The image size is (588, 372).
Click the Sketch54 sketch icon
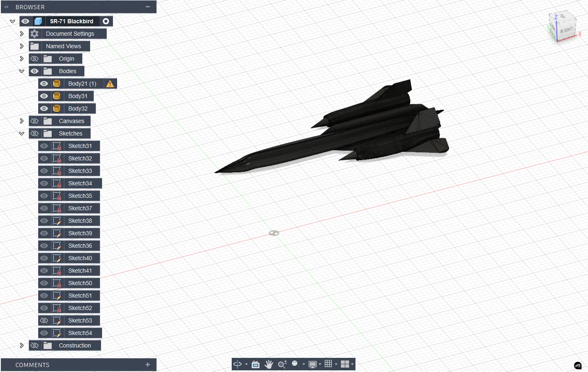pos(57,333)
